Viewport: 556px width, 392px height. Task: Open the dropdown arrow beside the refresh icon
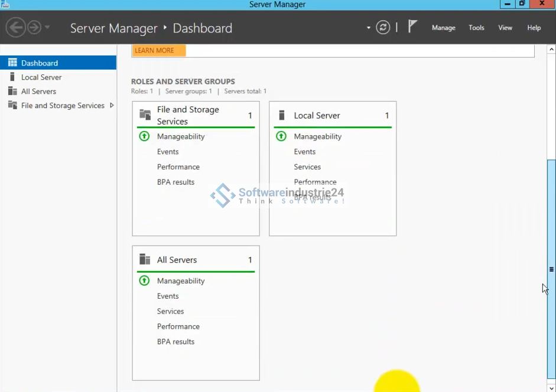click(369, 28)
